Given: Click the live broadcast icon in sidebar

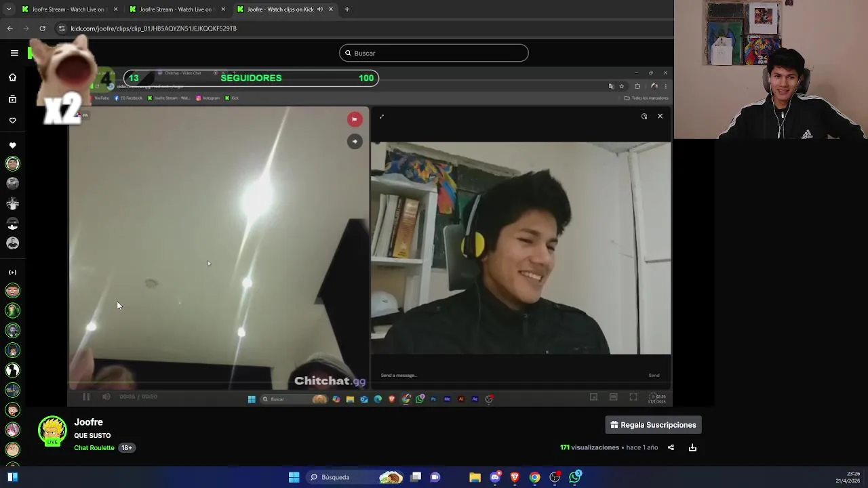Looking at the screenshot, I should 12,272.
